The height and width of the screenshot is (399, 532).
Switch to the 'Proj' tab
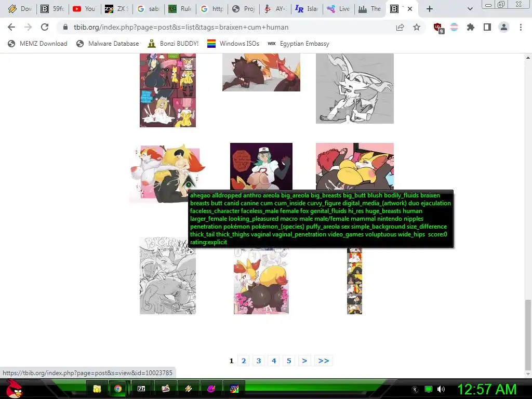click(244, 9)
